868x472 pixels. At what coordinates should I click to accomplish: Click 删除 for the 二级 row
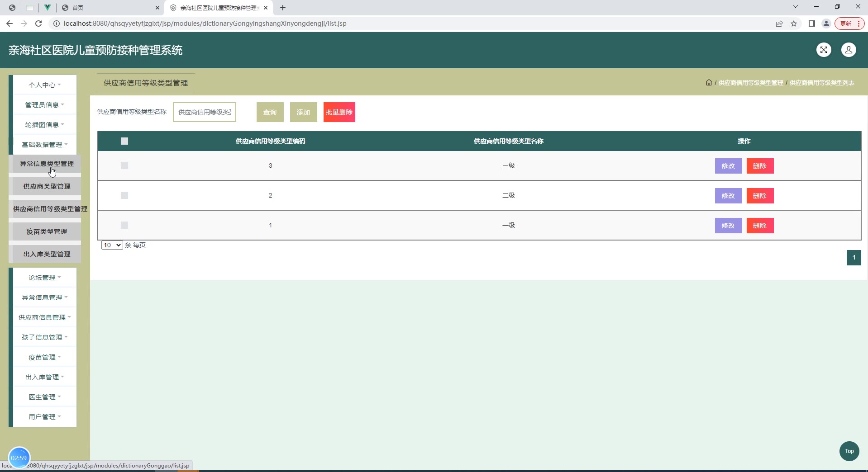click(x=760, y=196)
